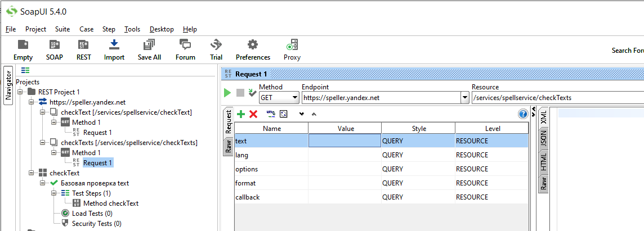Collapse the Test Steps (1) node
Viewport: 644px width, 231px height.
tap(53, 193)
